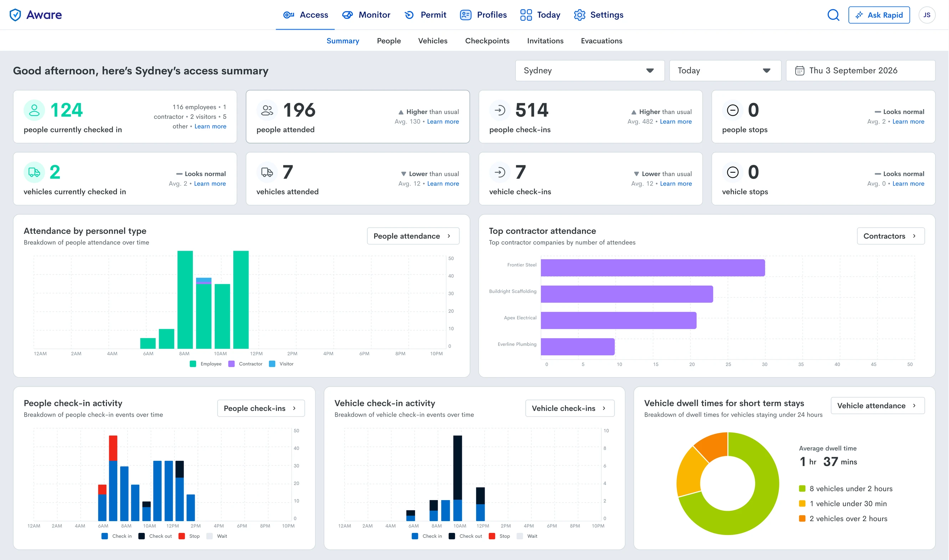Click the 2 vehicles over 2 hours legend
Viewport: 949px width, 560px height.
coord(843,519)
